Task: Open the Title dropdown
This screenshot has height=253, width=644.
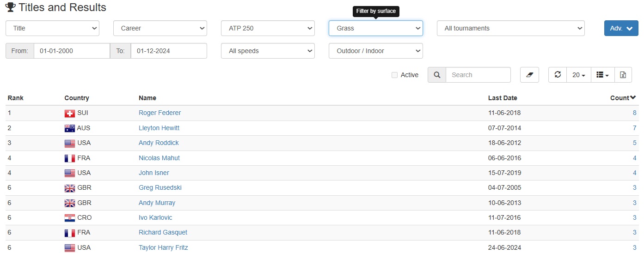Action: pyautogui.click(x=52, y=28)
